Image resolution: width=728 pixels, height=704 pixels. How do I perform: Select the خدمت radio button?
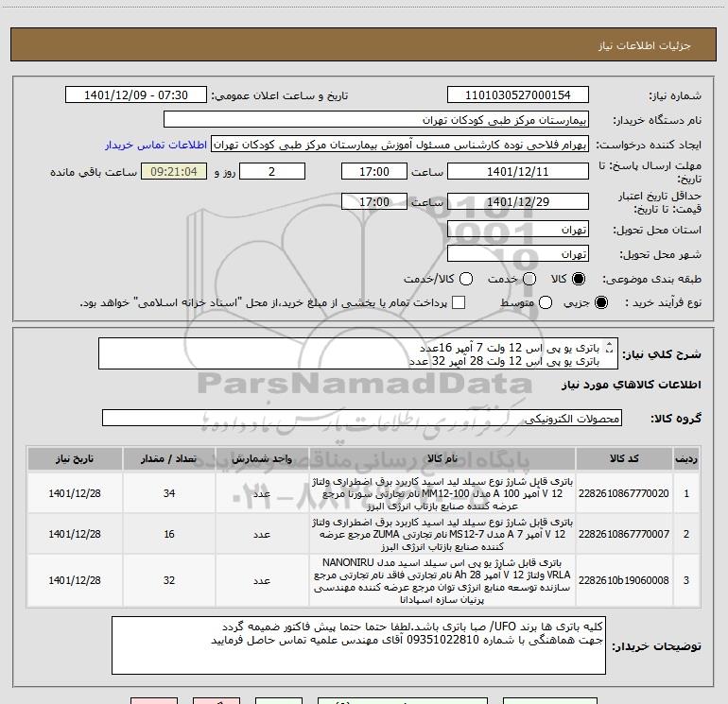coord(529,279)
